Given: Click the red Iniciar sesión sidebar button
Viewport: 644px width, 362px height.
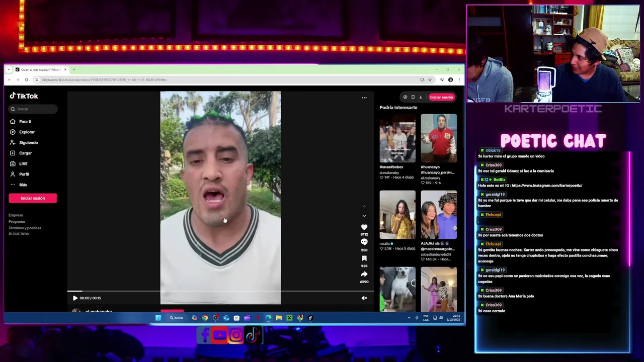Looking at the screenshot, I should 33,198.
